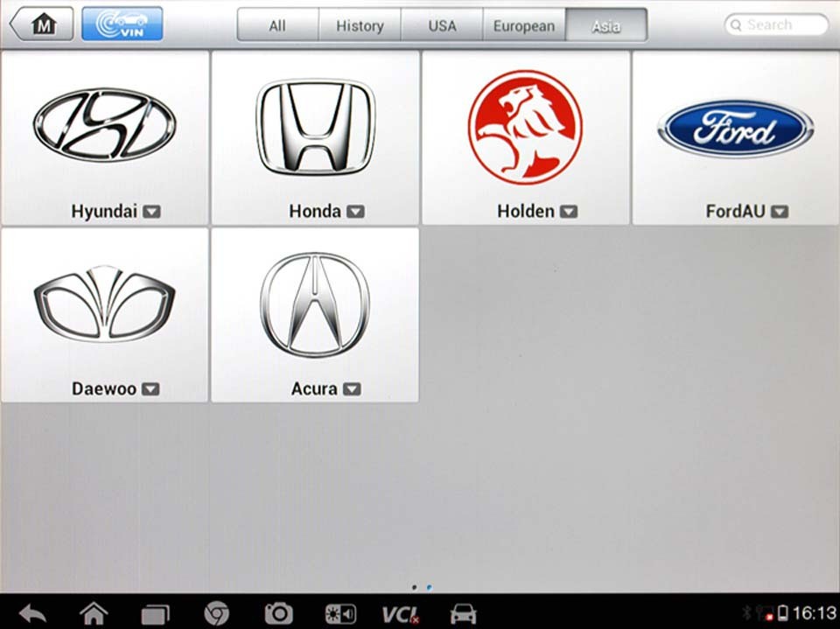Choose the Holden lion logo

tap(525, 127)
